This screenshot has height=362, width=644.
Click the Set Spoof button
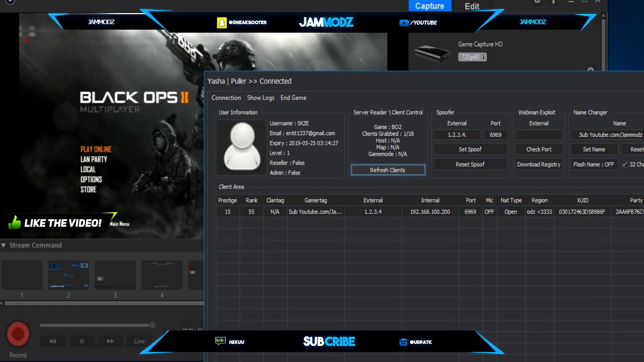coord(470,149)
